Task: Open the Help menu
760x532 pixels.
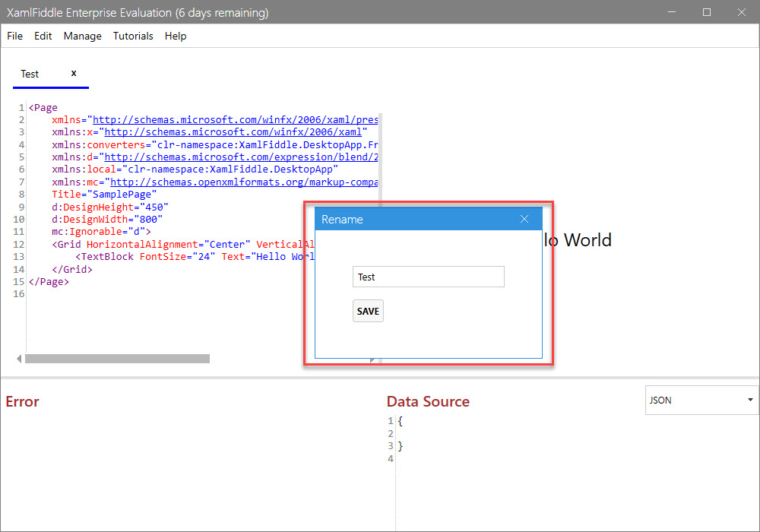Action: (x=176, y=36)
